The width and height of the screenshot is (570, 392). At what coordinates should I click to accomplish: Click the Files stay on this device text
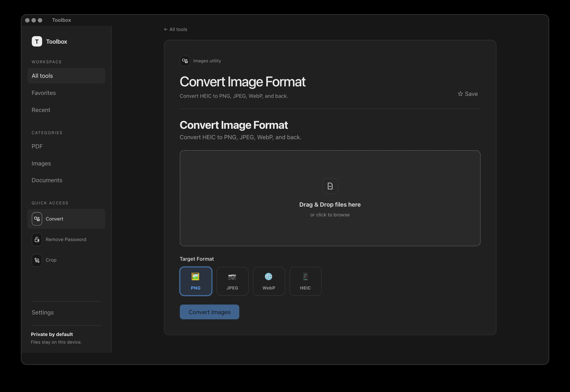click(56, 342)
